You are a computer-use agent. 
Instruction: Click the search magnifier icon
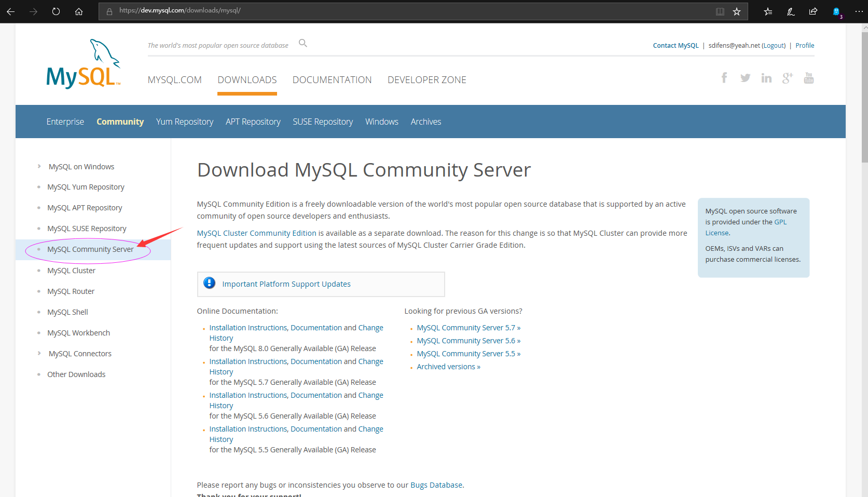pos(303,43)
